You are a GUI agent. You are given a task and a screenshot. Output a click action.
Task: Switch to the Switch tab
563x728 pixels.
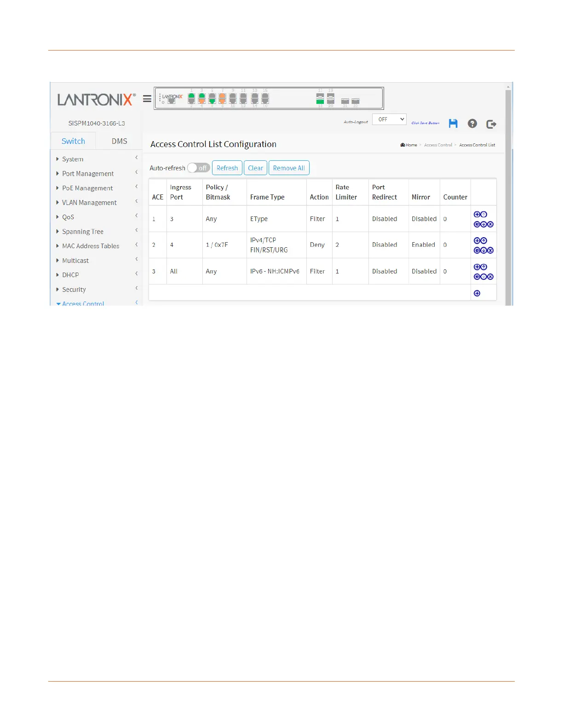tap(73, 141)
